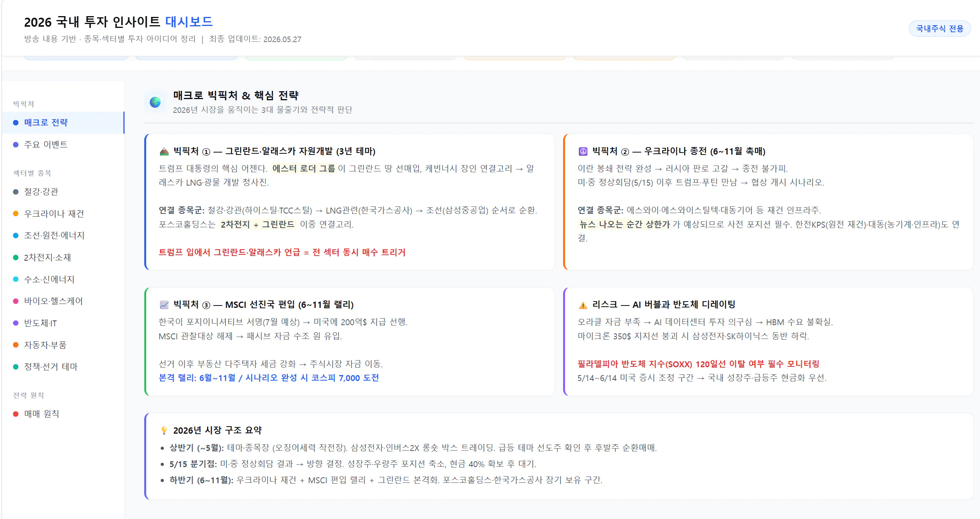Click the peace symbol icon in 빅픽처 ② card
This screenshot has height=519, width=980.
click(583, 151)
